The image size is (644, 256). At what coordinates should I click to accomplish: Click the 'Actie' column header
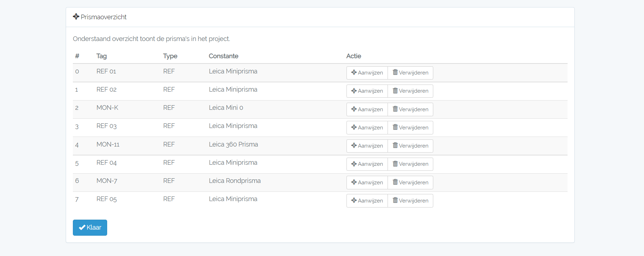click(x=354, y=56)
